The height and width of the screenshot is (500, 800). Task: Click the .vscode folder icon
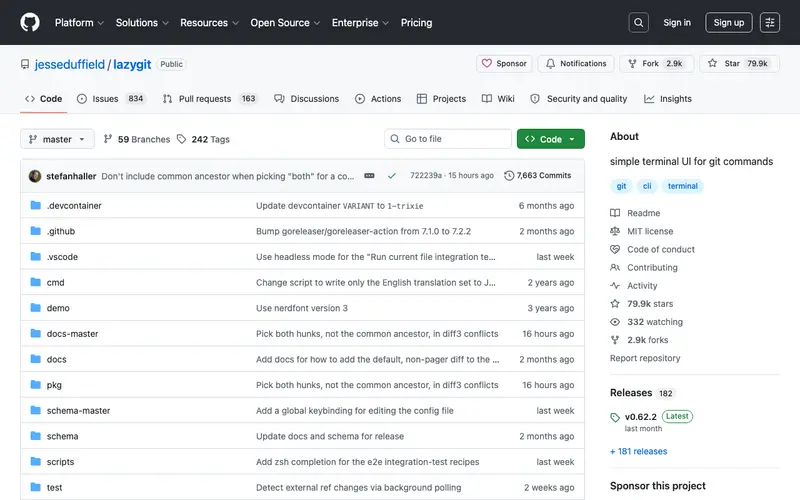click(x=36, y=256)
